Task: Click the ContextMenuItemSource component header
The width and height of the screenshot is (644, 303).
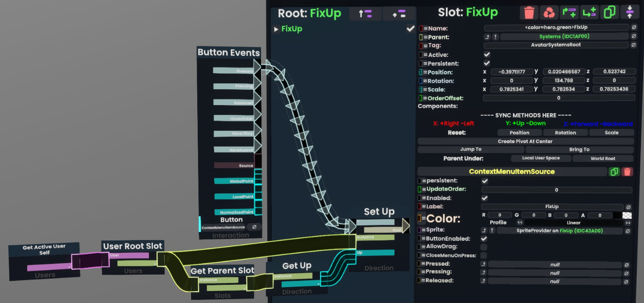Action: tap(511, 172)
